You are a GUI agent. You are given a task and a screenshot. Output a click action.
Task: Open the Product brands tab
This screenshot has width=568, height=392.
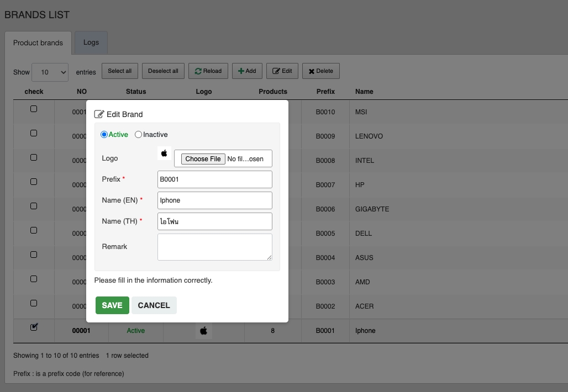(38, 43)
